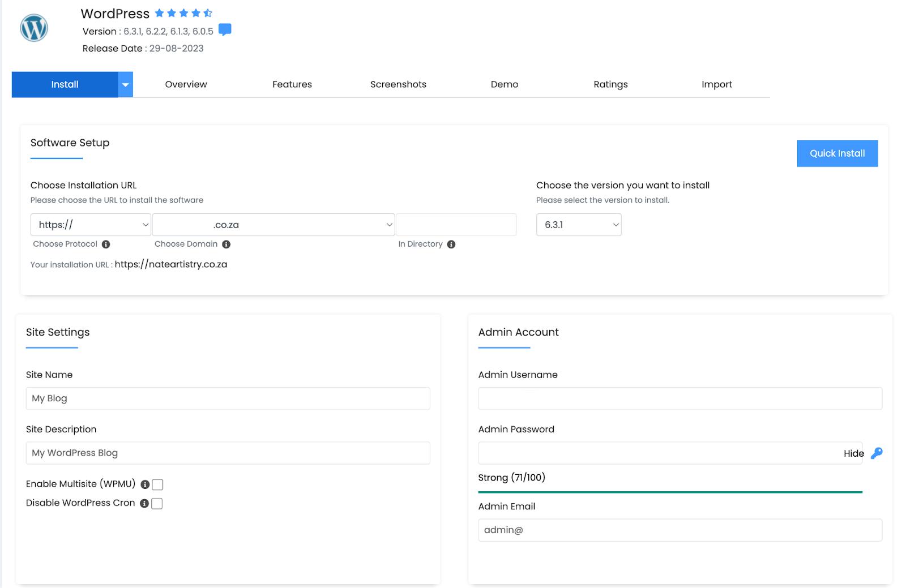Open the https:// protocol dropdown
The image size is (906, 588).
coord(91,225)
